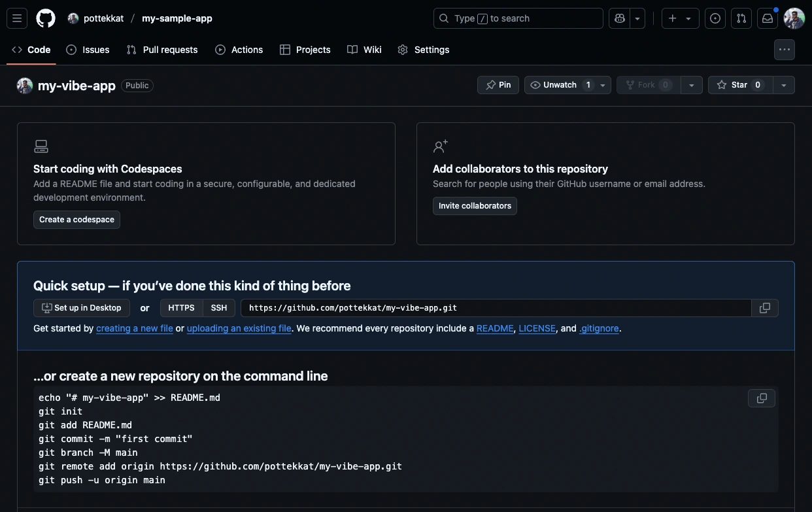Switch to the Issues tab
Screen dimensions: 812x512
pos(88,50)
